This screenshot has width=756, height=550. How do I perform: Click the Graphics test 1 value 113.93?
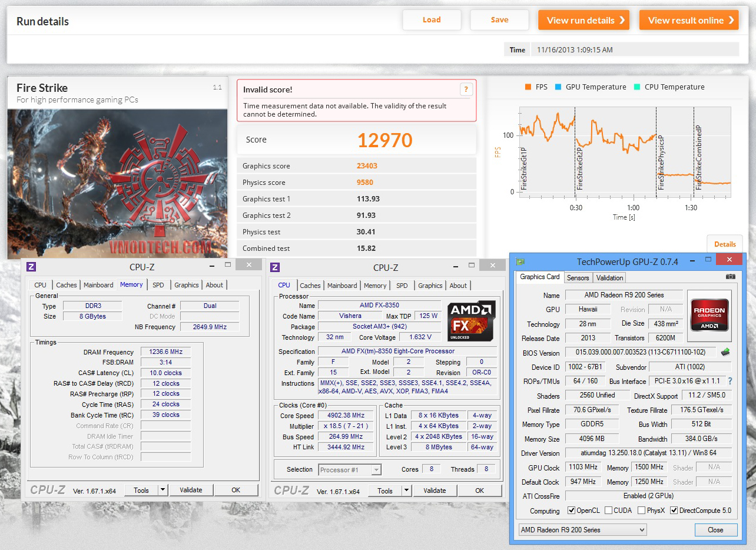point(369,199)
